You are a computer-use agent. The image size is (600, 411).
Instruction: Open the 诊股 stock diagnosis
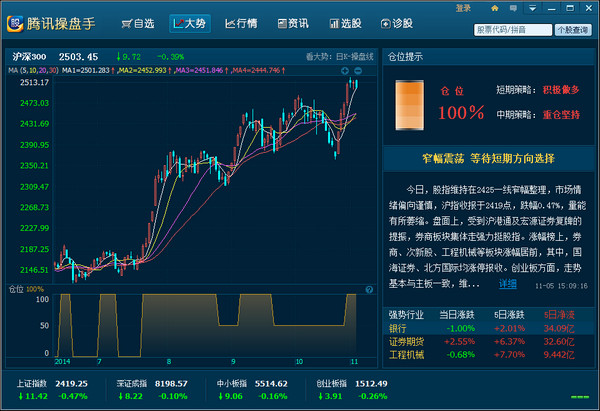[x=398, y=23]
